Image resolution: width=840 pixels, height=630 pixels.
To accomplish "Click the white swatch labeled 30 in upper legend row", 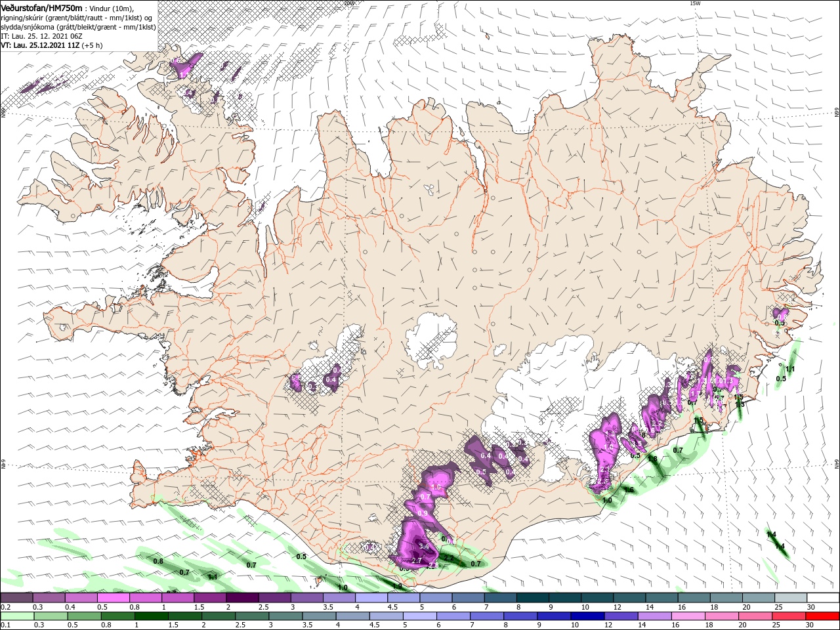I will (x=823, y=598).
